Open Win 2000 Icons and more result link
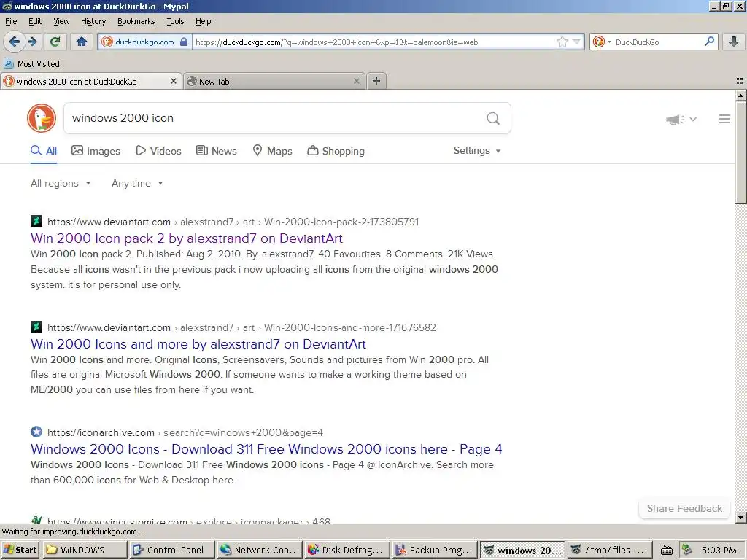 coord(198,344)
